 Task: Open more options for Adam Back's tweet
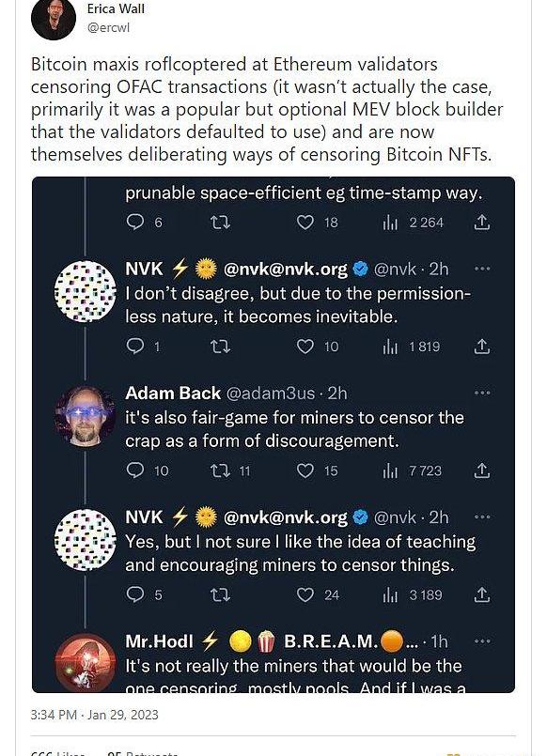(x=482, y=393)
